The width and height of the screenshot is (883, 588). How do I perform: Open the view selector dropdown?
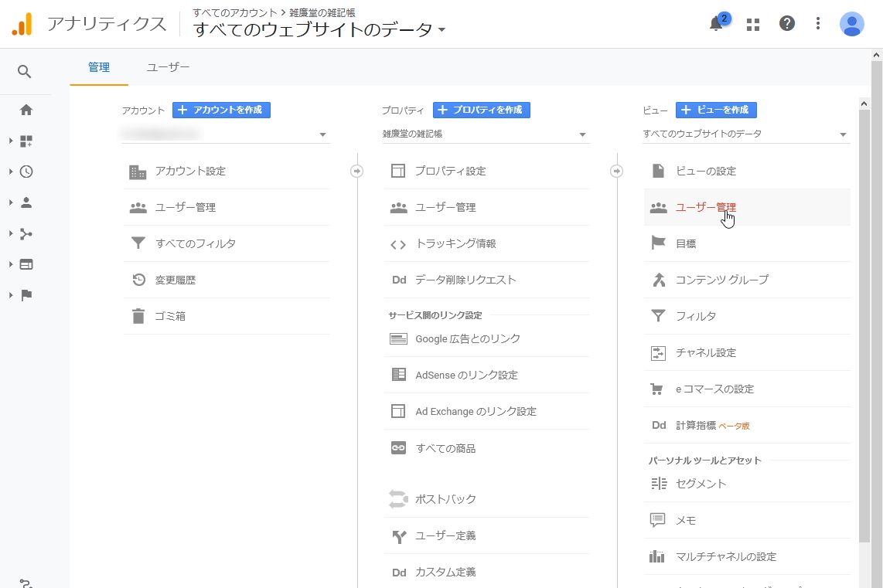(745, 134)
